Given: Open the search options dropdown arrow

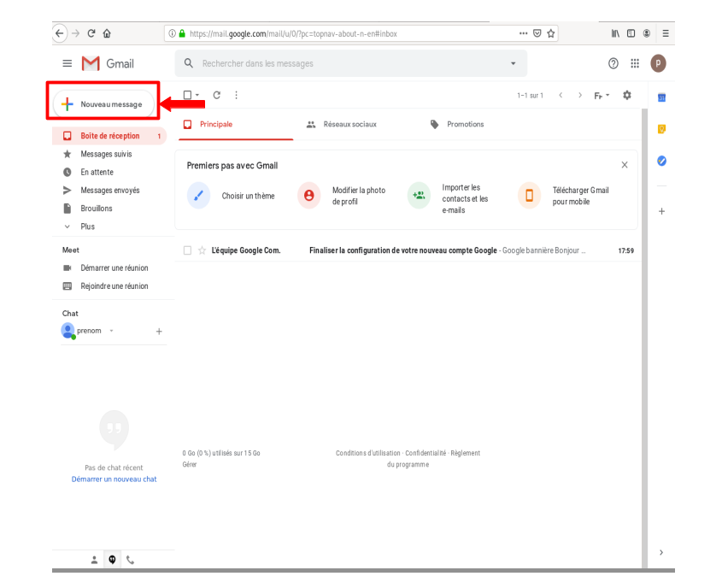Looking at the screenshot, I should pos(512,63).
